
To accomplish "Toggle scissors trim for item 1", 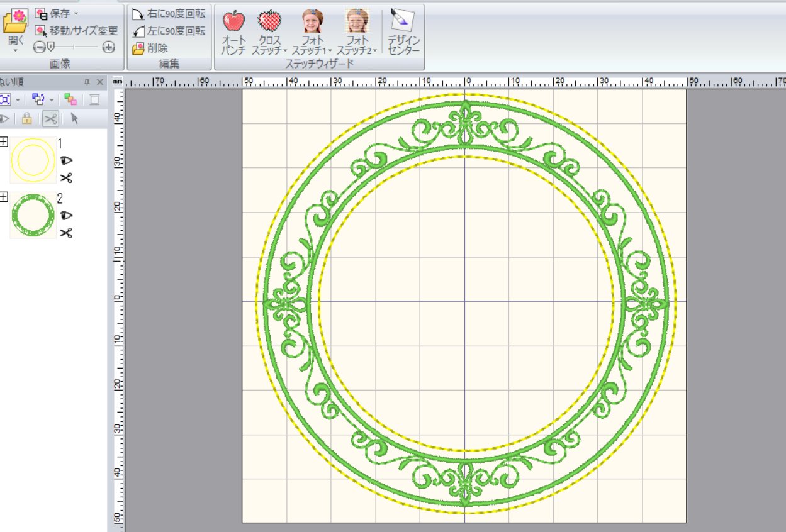I will (66, 178).
